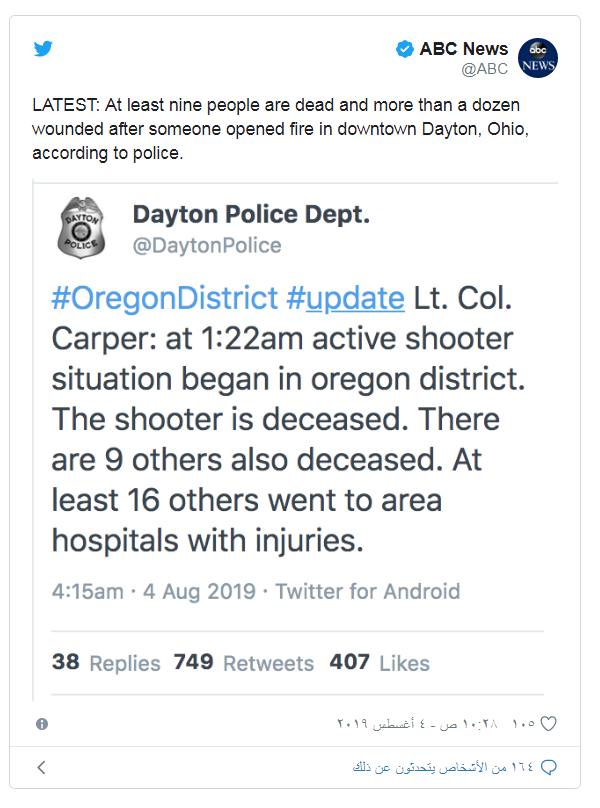Open the chevron arrow at bottom left
This screenshot has height=808, width=600.
[42, 767]
